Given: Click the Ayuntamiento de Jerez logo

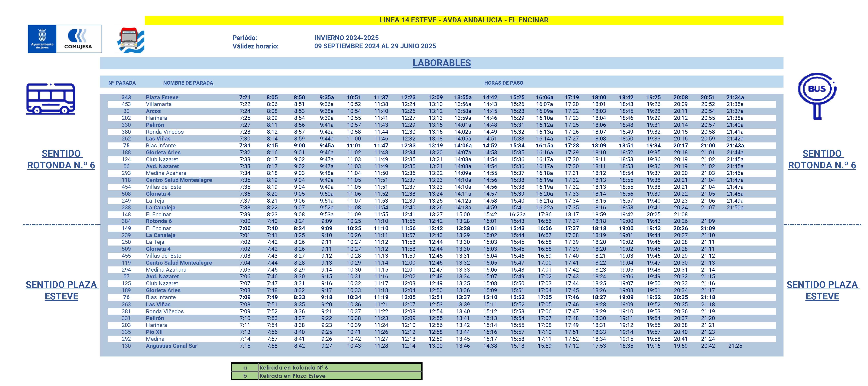Looking at the screenshot, I should click(x=42, y=39).
